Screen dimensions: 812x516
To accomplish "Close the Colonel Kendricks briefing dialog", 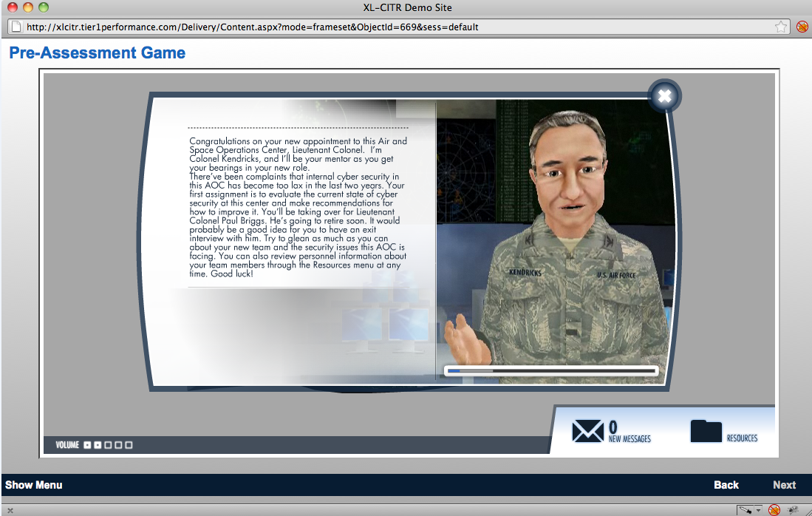I will pos(664,96).
